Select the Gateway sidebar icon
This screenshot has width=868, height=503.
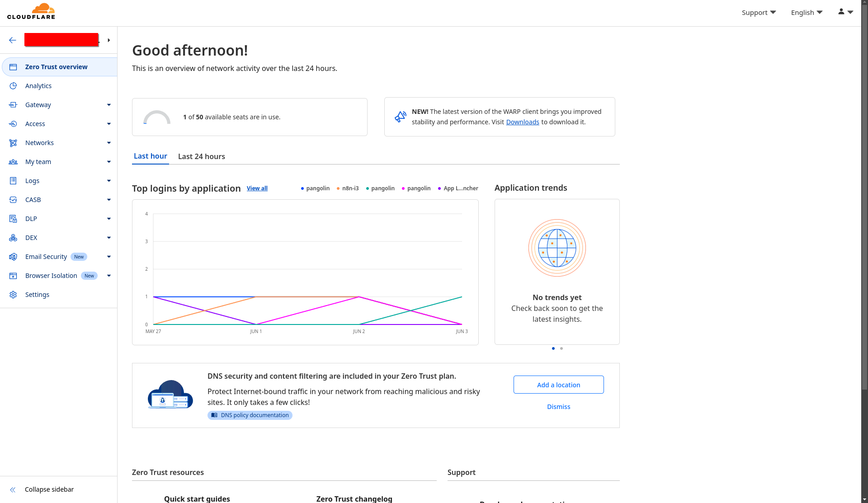click(x=13, y=104)
